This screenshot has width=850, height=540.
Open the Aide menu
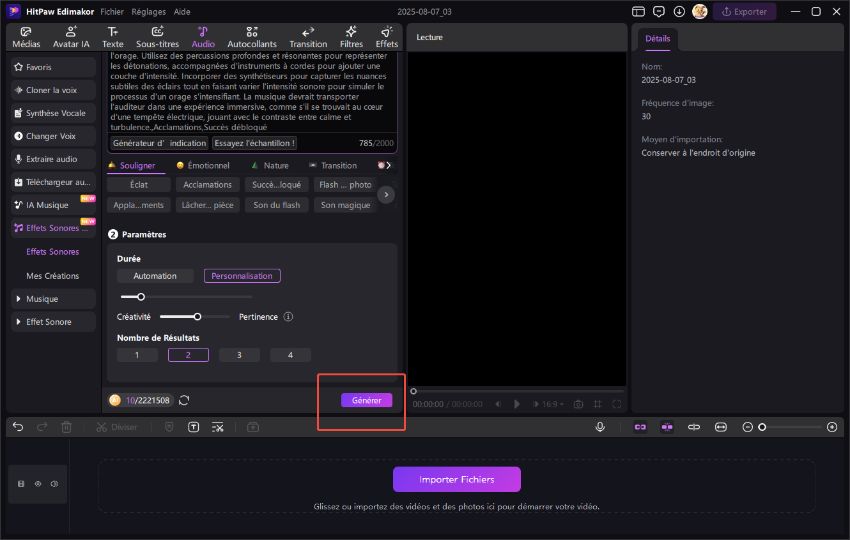[x=182, y=11]
